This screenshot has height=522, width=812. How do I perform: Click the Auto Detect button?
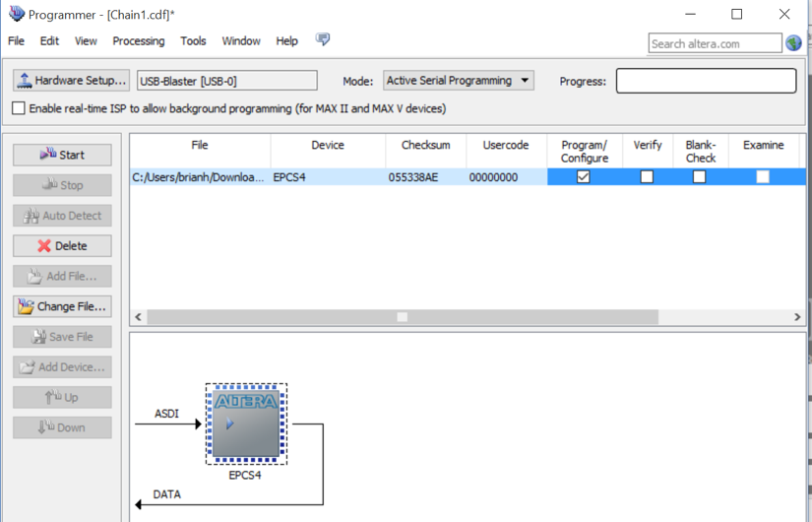[x=62, y=216]
